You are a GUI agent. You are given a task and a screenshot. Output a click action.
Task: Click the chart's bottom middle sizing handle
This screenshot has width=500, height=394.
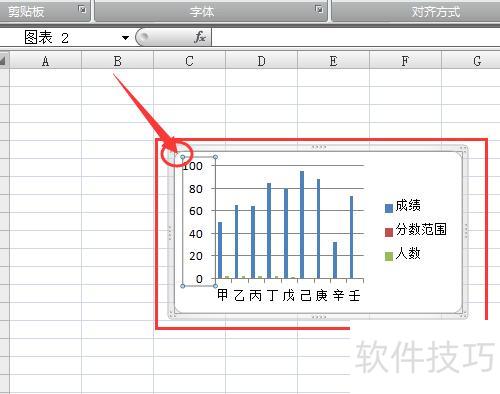pyautogui.click(x=319, y=317)
